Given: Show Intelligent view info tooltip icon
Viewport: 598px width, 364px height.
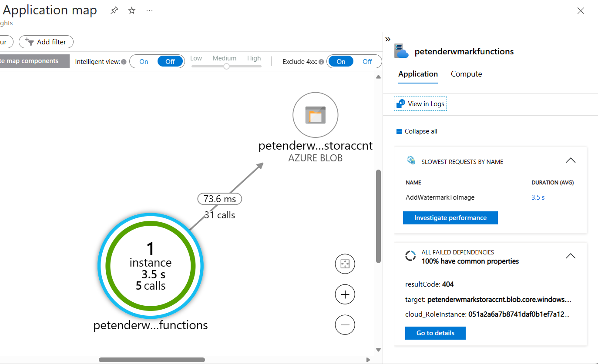Looking at the screenshot, I should pos(124,62).
